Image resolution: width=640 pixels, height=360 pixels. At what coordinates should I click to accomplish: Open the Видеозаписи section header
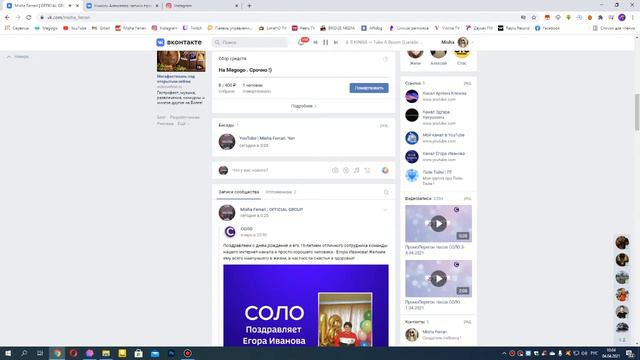(418, 198)
